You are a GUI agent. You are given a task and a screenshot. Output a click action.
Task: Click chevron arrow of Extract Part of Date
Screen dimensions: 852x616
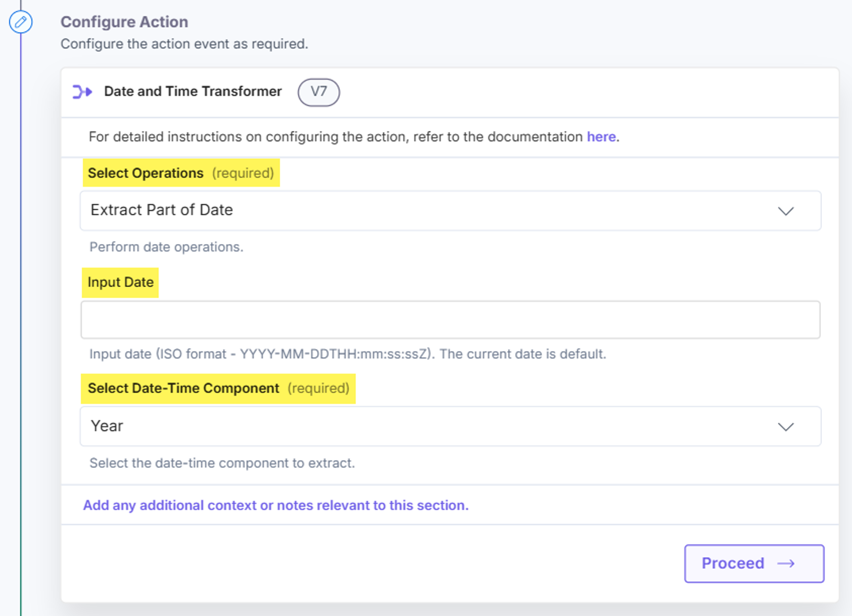pos(785,211)
